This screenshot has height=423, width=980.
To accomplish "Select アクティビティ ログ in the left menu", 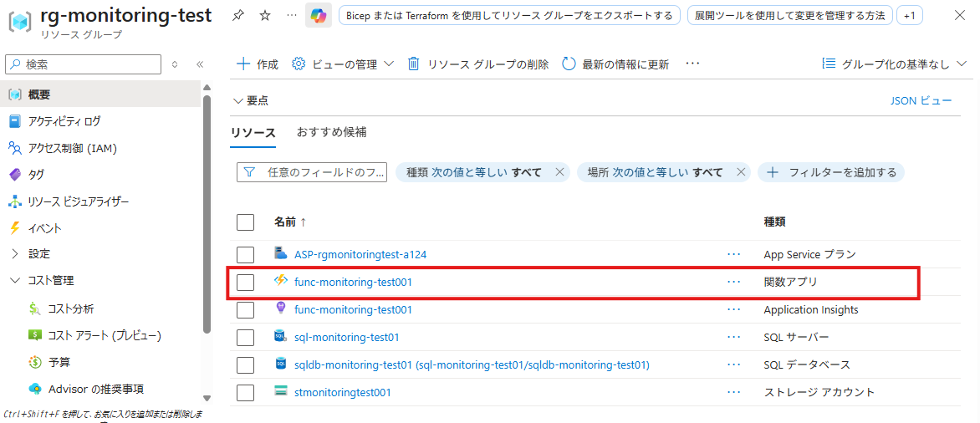I will click(x=64, y=121).
